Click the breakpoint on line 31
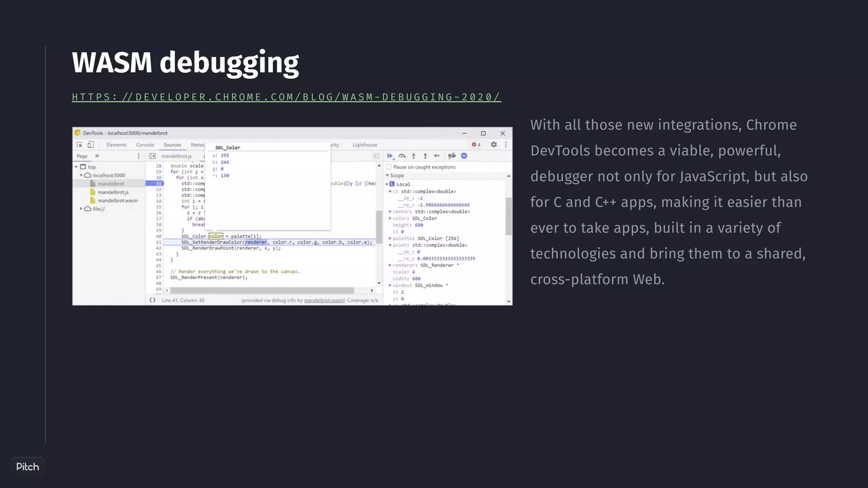 (155, 183)
